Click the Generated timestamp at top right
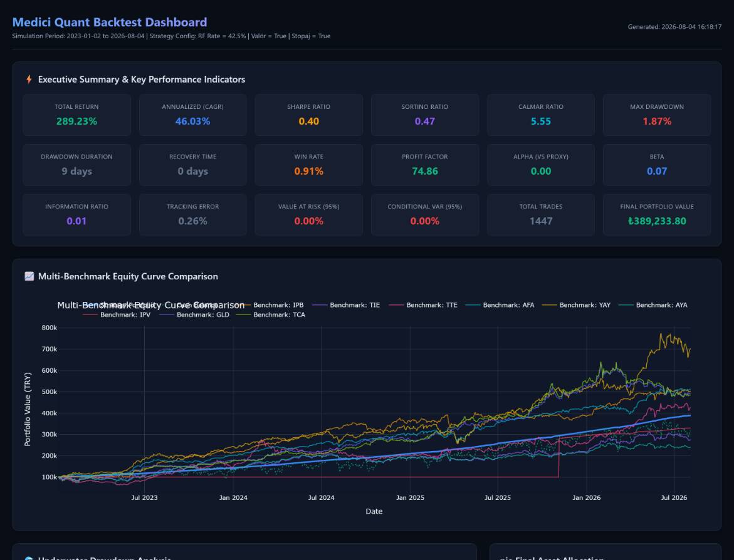 coord(674,27)
